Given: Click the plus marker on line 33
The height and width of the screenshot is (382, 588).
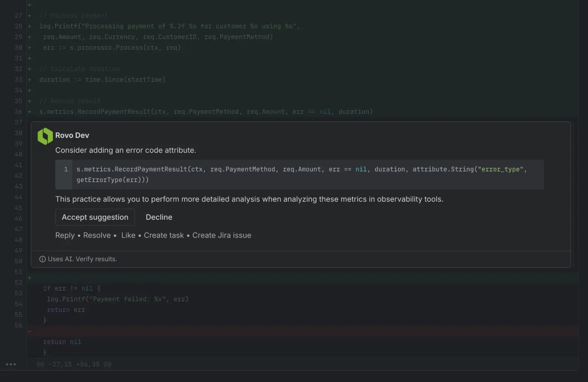Looking at the screenshot, I should pos(29,79).
